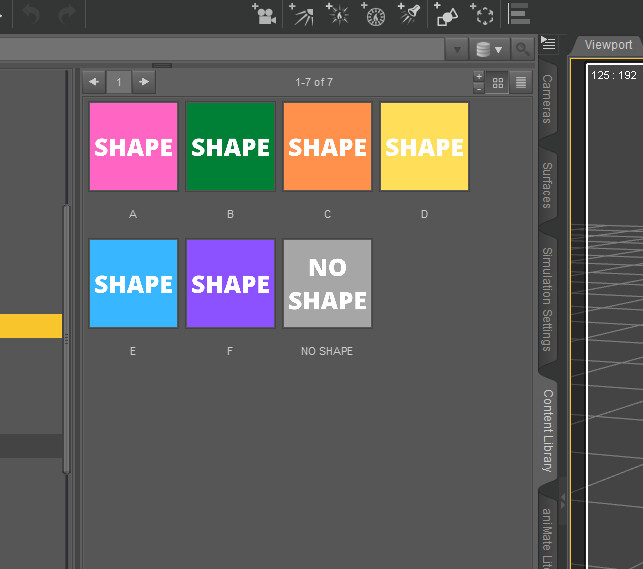Switch to the Cameras side tab
This screenshot has height=569, width=643.
[548, 98]
